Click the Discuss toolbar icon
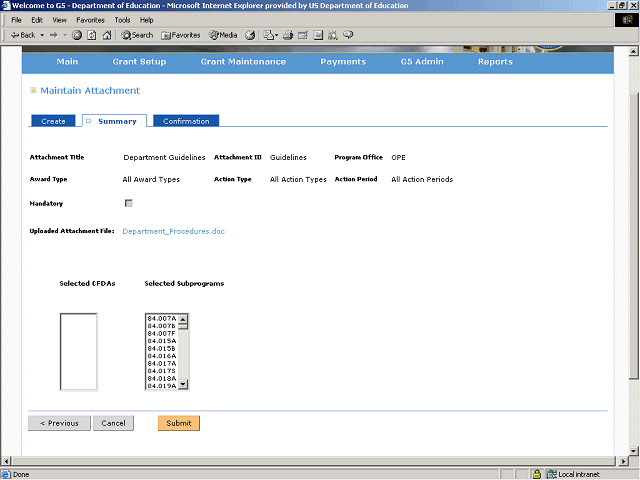 click(318, 35)
